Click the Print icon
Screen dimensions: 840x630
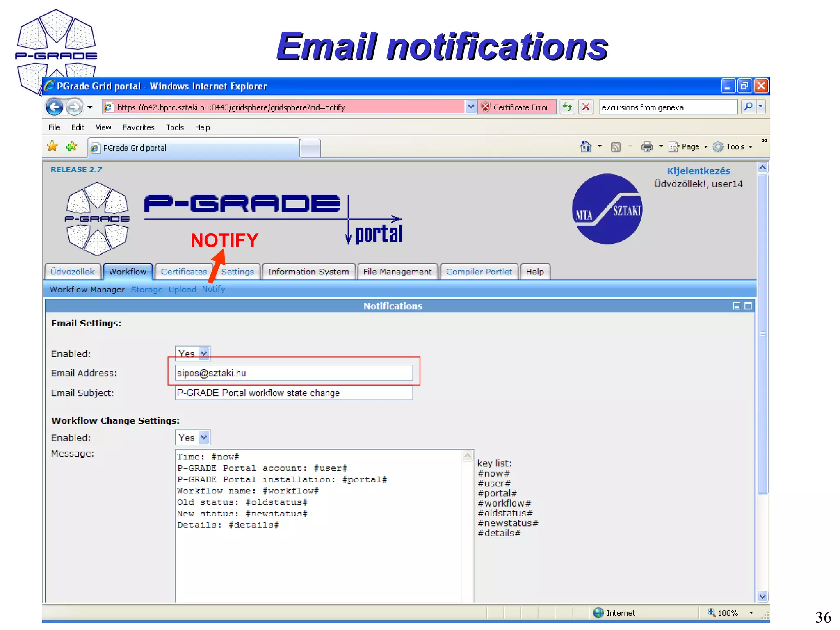[x=647, y=146]
